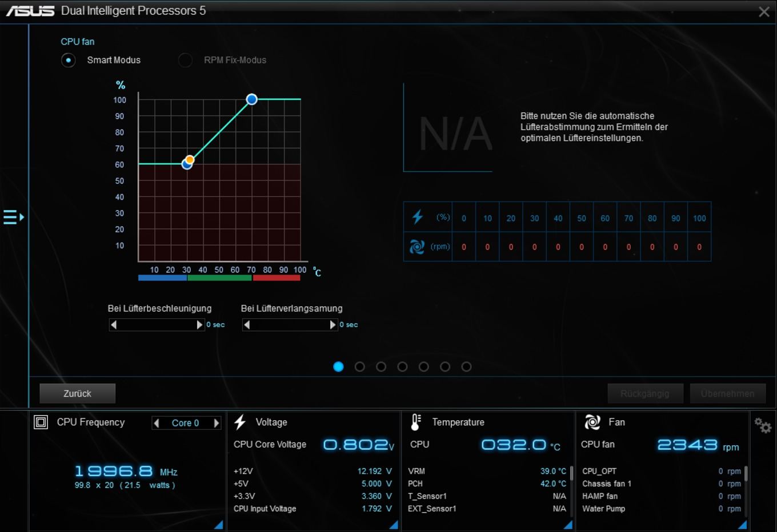The image size is (777, 532).
Task: Click the Voltage lightning bolt icon
Action: click(x=240, y=422)
